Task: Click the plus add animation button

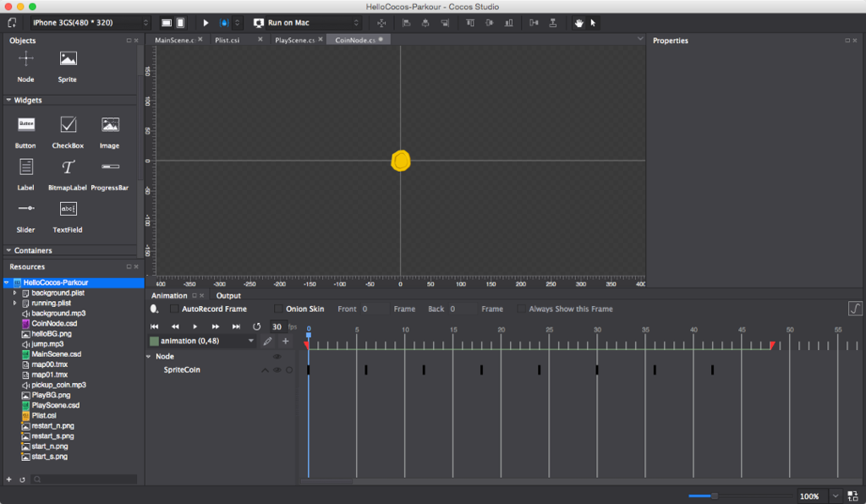Action: [x=286, y=341]
